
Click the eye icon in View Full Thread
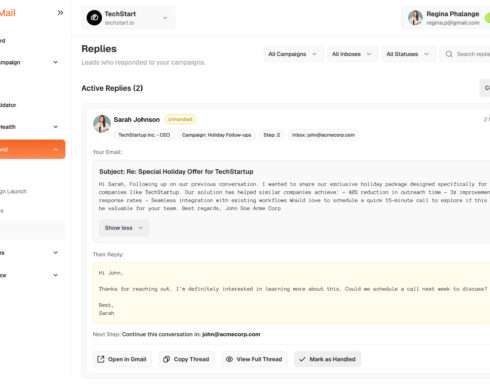click(x=229, y=359)
